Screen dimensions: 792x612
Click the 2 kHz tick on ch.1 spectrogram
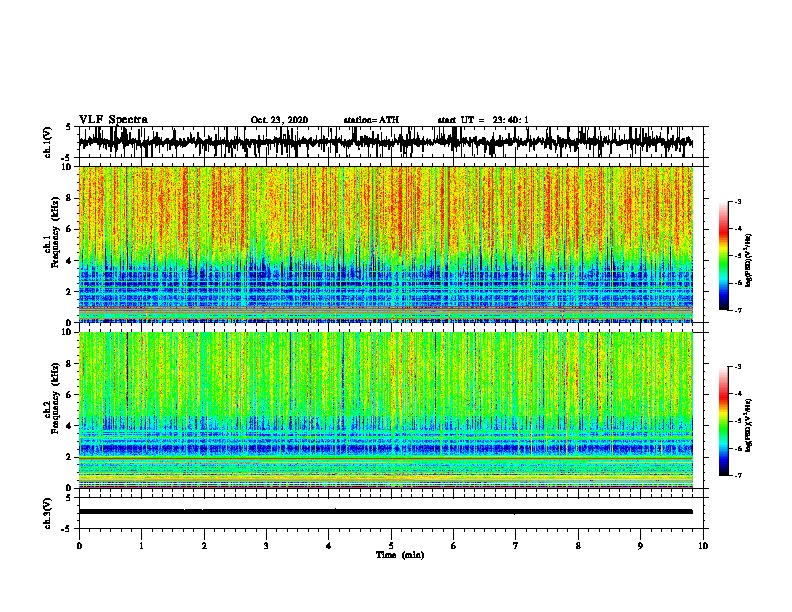pyautogui.click(x=69, y=292)
